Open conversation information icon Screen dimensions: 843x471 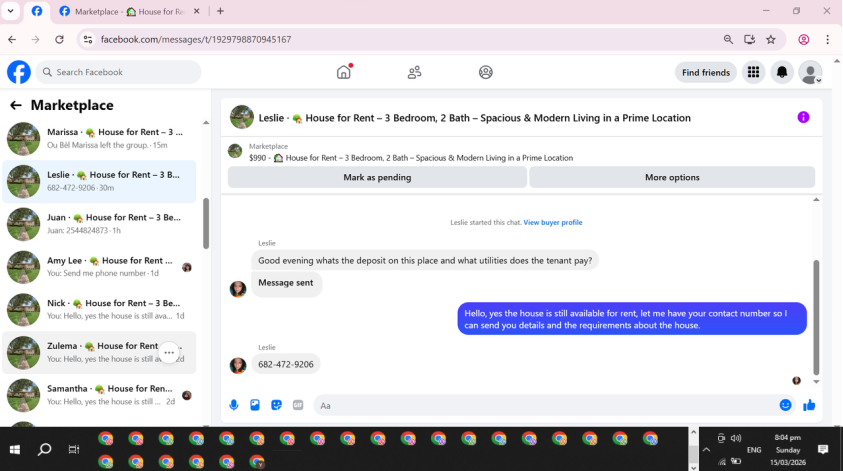coord(803,117)
